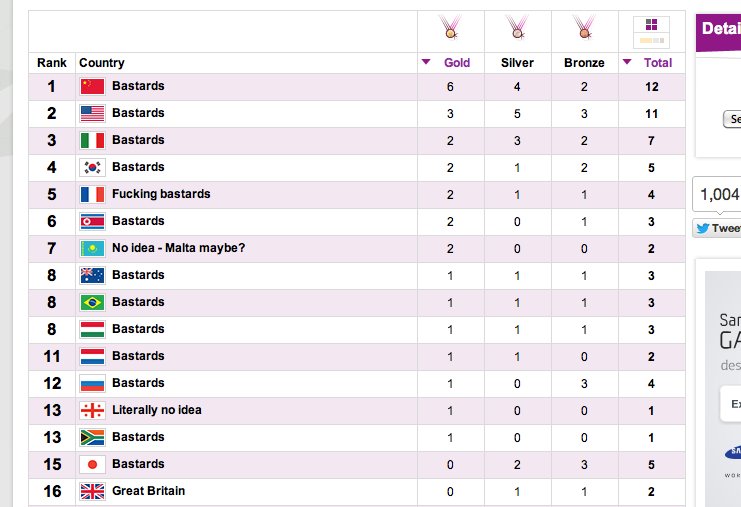Click the bronze medal icon in header
Screen dimensions: 741x507
pos(583,28)
